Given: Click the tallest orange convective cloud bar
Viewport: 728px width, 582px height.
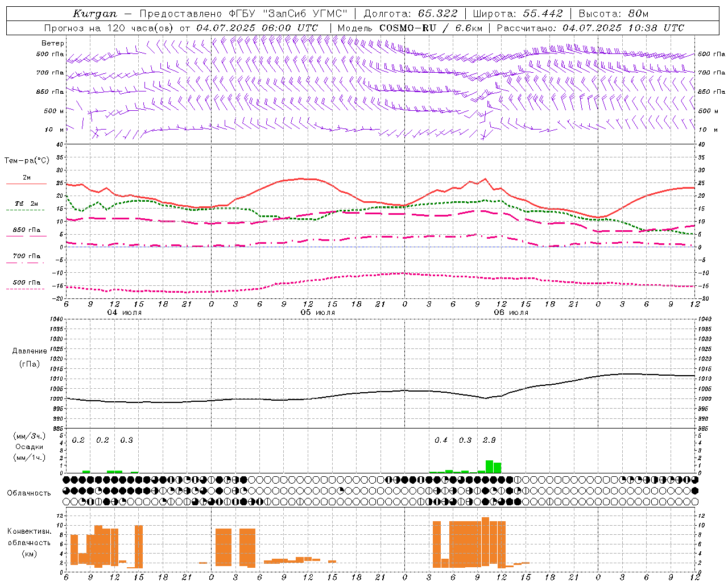Looking at the screenshot, I should (485, 541).
